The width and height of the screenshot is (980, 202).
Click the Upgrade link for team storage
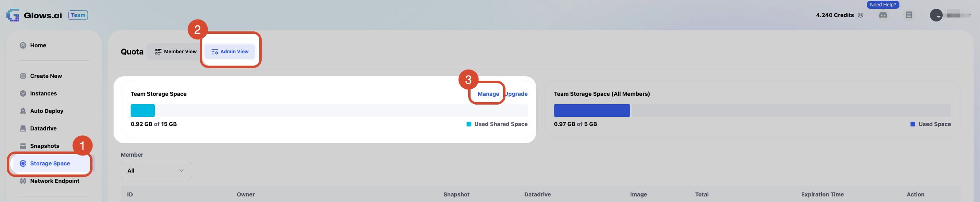[x=516, y=94]
